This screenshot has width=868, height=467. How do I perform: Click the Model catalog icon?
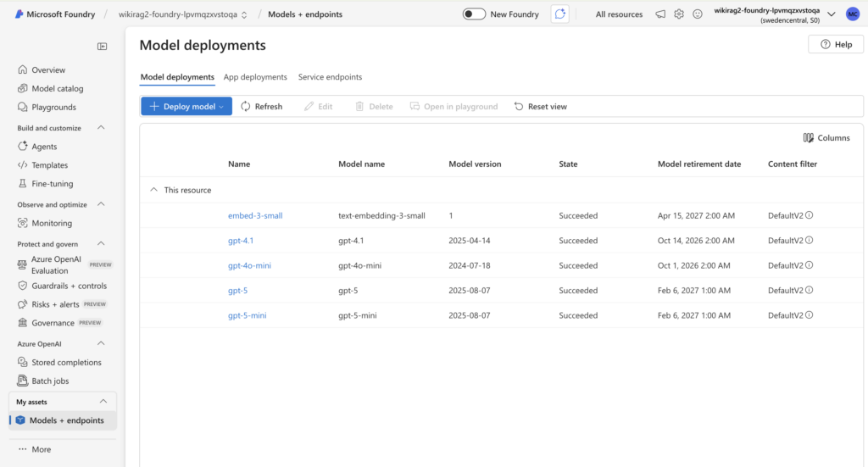(22, 88)
